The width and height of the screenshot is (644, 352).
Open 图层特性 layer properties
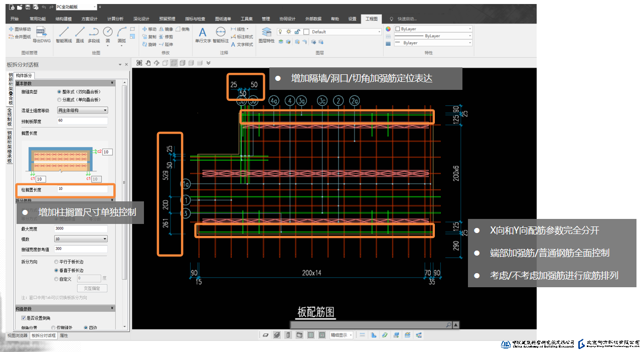coord(266,34)
